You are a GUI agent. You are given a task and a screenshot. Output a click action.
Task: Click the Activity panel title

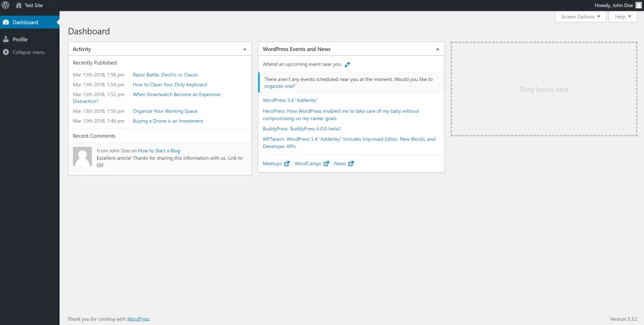point(82,49)
